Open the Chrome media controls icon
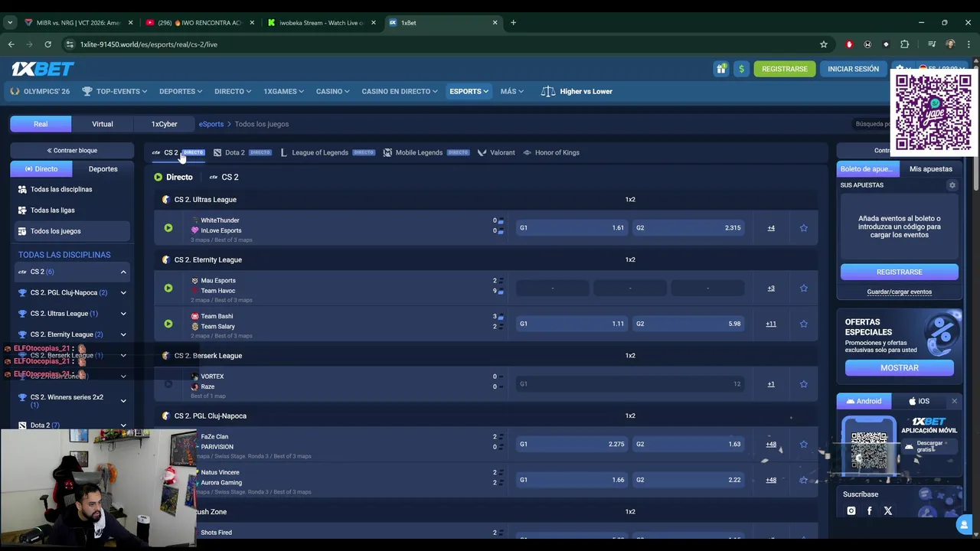The image size is (980, 551). [x=932, y=44]
